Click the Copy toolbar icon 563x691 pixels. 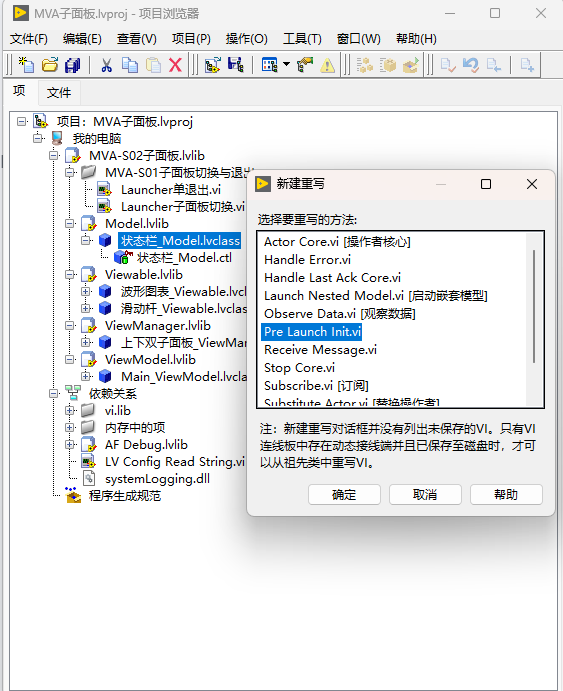[130, 65]
